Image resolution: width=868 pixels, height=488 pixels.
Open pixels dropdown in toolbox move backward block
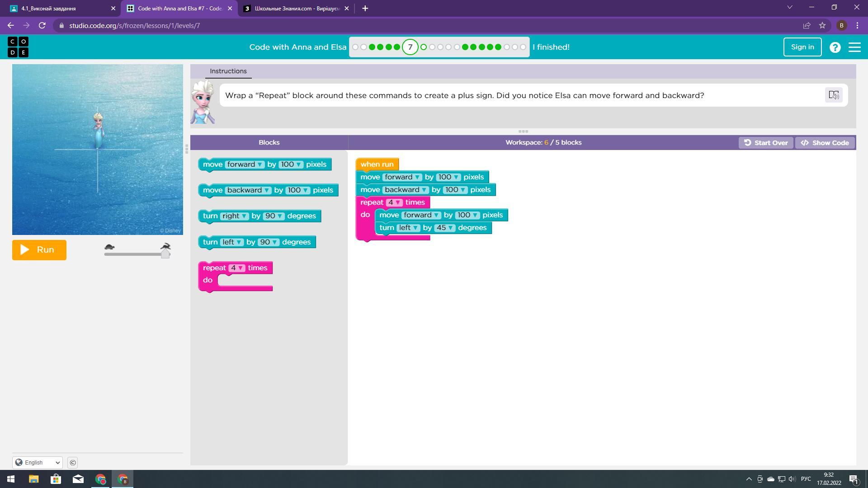297,190
